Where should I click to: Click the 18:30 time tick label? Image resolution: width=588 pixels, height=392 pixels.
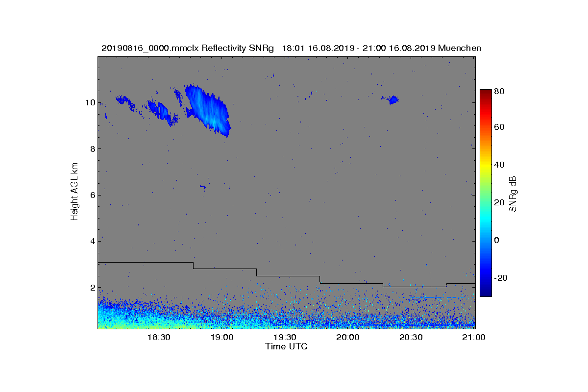tap(158, 337)
